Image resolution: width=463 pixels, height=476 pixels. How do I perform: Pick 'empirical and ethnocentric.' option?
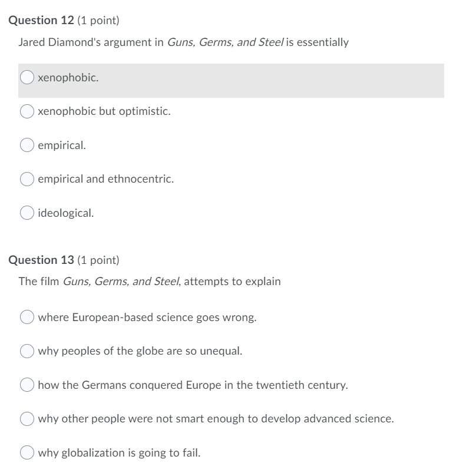27,179
